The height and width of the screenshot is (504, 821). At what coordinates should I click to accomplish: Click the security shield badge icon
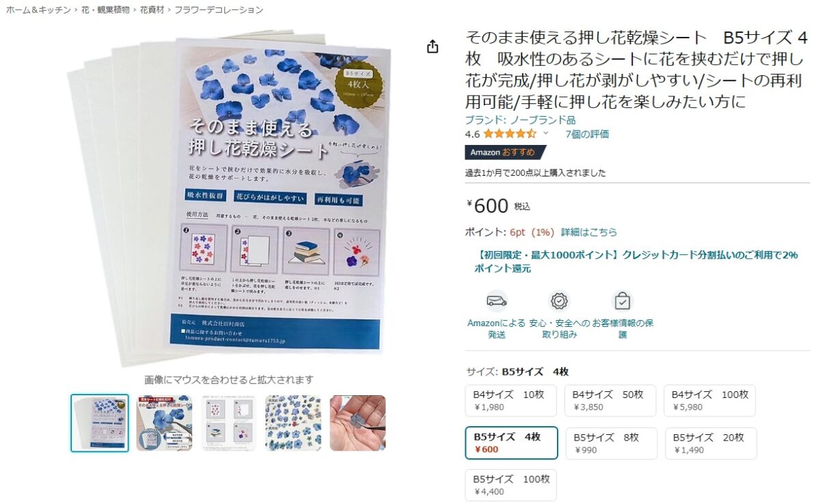click(x=560, y=301)
